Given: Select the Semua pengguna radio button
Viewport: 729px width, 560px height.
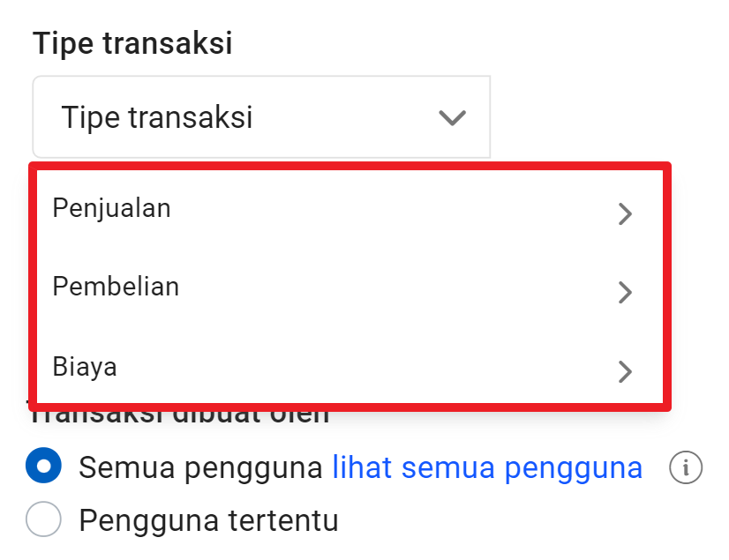Looking at the screenshot, I should [43, 468].
